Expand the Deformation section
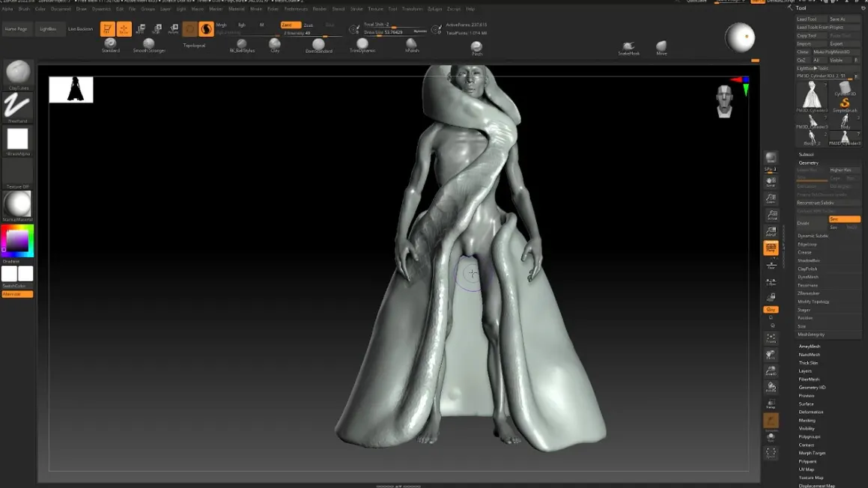The image size is (868, 488). tap(810, 412)
